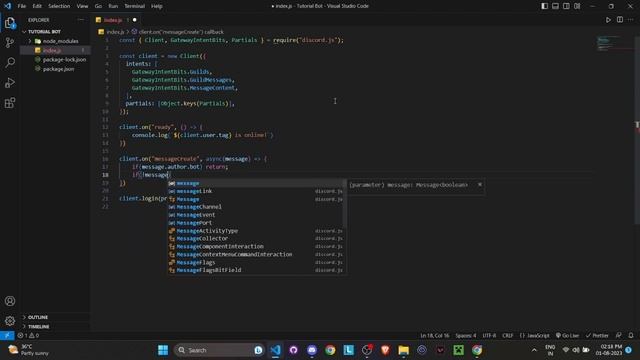Open the Help menu
Viewport: 640px width, 360px height.
point(157,6)
